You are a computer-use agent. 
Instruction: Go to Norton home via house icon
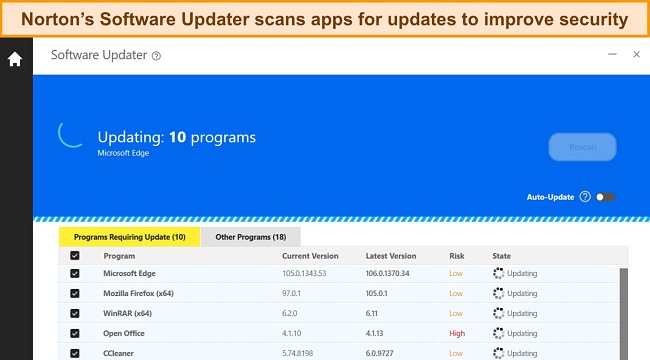(x=15, y=59)
